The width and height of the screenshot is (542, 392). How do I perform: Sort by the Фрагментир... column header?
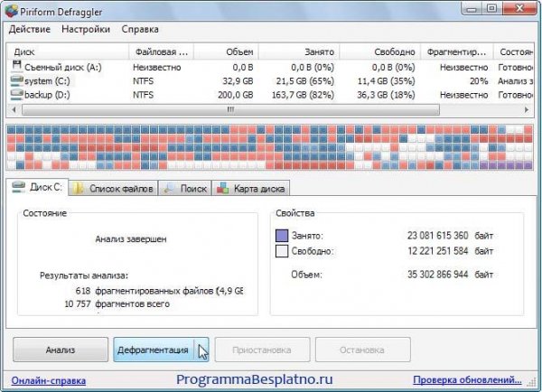(457, 51)
